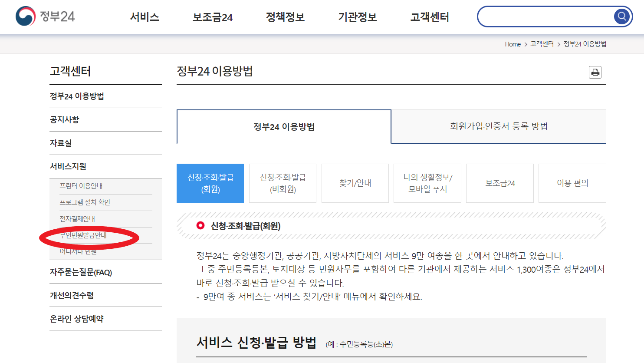Select the 찾기/안내 sub-tab
The width and height of the screenshot is (644, 363).
355,183
